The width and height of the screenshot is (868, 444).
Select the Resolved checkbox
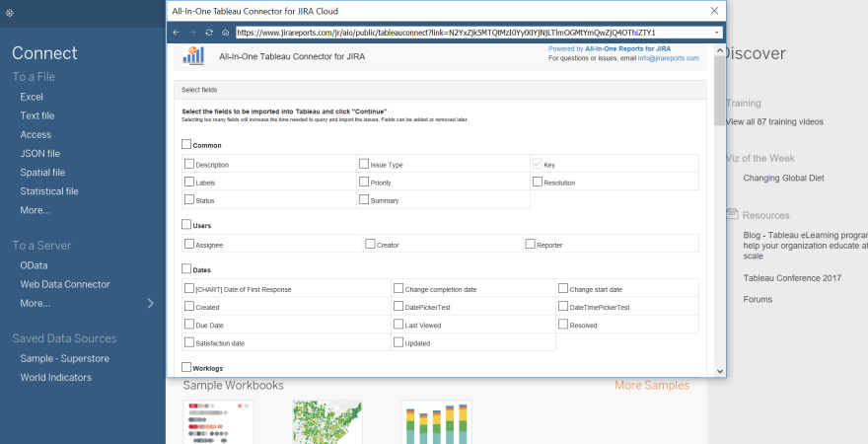[563, 325]
